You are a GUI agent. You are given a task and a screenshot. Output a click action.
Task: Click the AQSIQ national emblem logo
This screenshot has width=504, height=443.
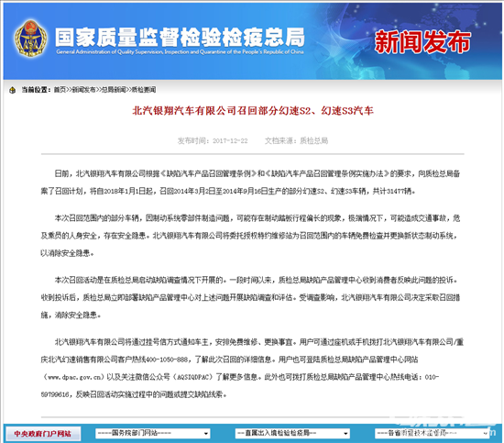(30, 39)
